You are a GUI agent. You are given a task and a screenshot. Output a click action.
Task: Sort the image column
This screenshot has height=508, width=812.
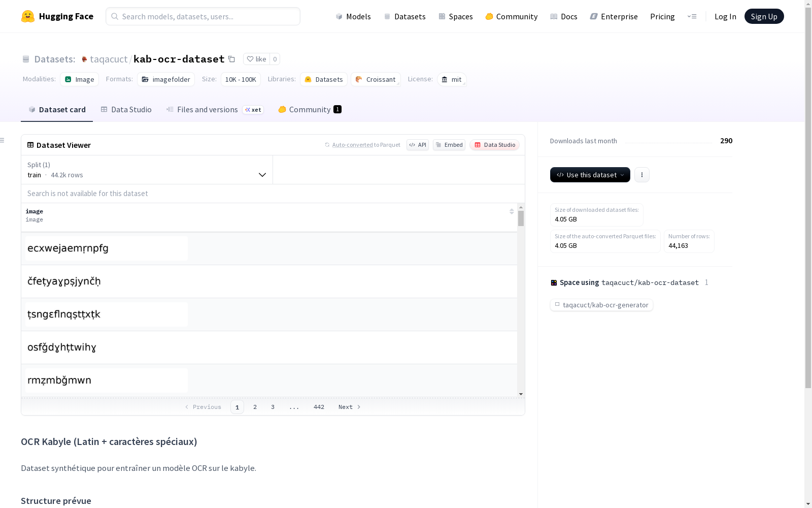click(x=512, y=211)
